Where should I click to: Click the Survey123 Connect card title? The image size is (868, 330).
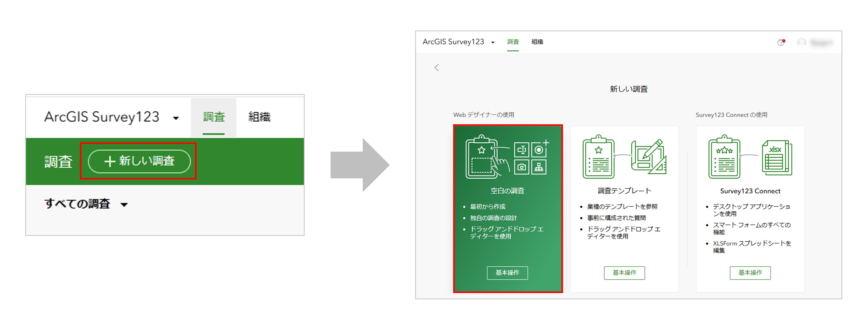(750, 191)
